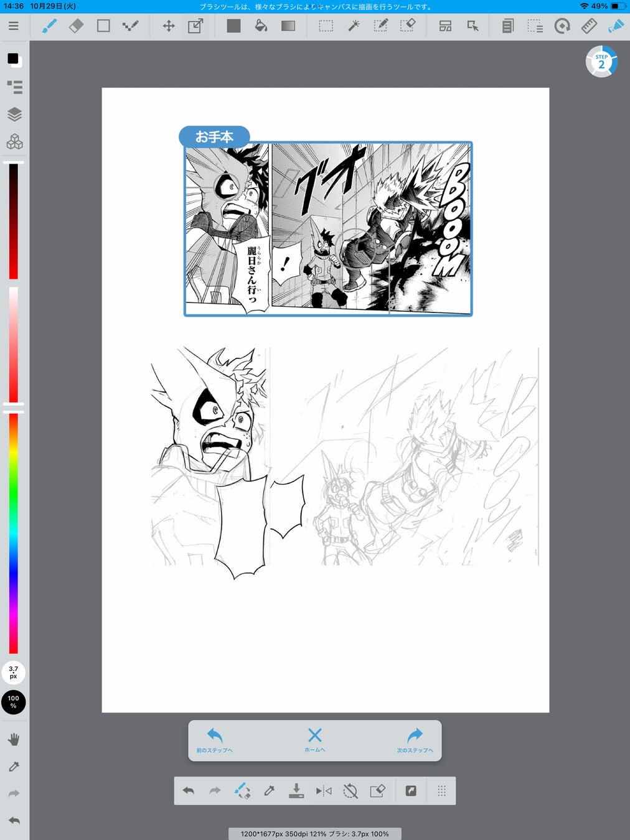Screen dimensions: 630x840
Task: Tap the 14:36 clock in status bar
Action: click(14, 6)
